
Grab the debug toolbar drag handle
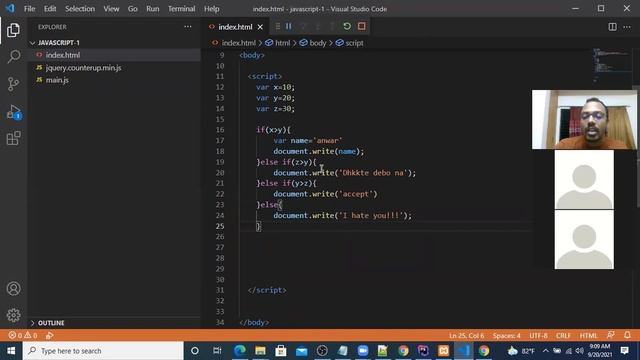(278, 26)
